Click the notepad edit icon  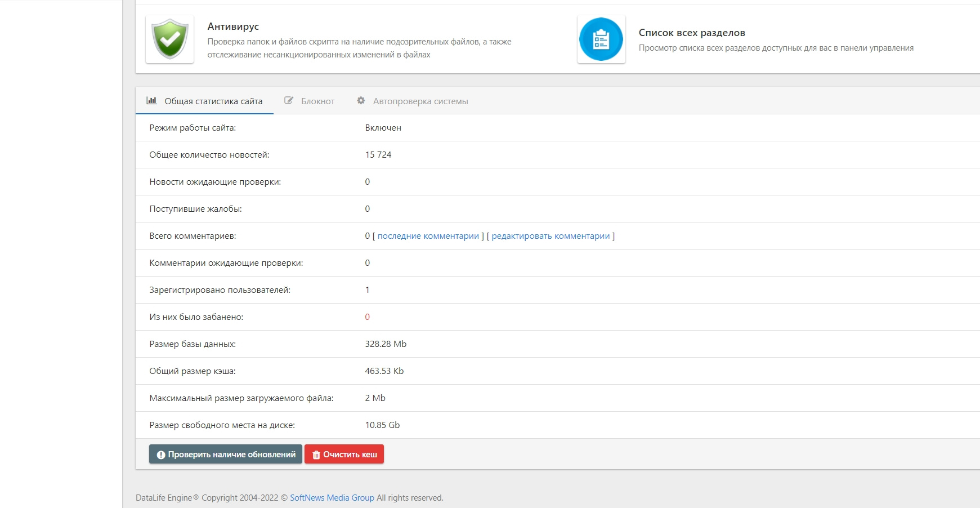(289, 101)
